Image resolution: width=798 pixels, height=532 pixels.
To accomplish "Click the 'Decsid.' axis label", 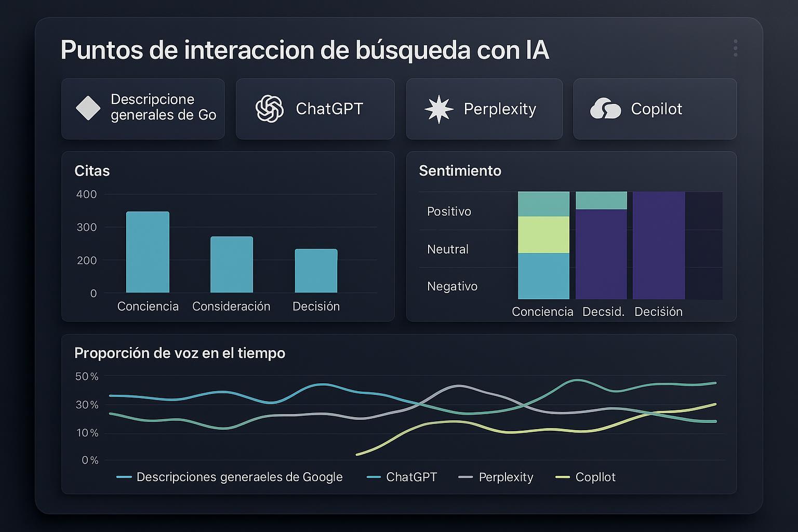I will pyautogui.click(x=603, y=312).
